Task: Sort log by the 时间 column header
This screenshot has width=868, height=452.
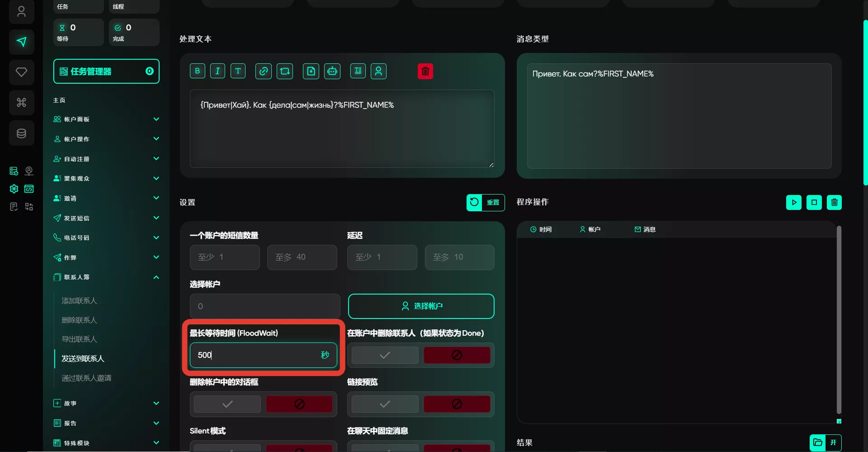Action: click(541, 229)
